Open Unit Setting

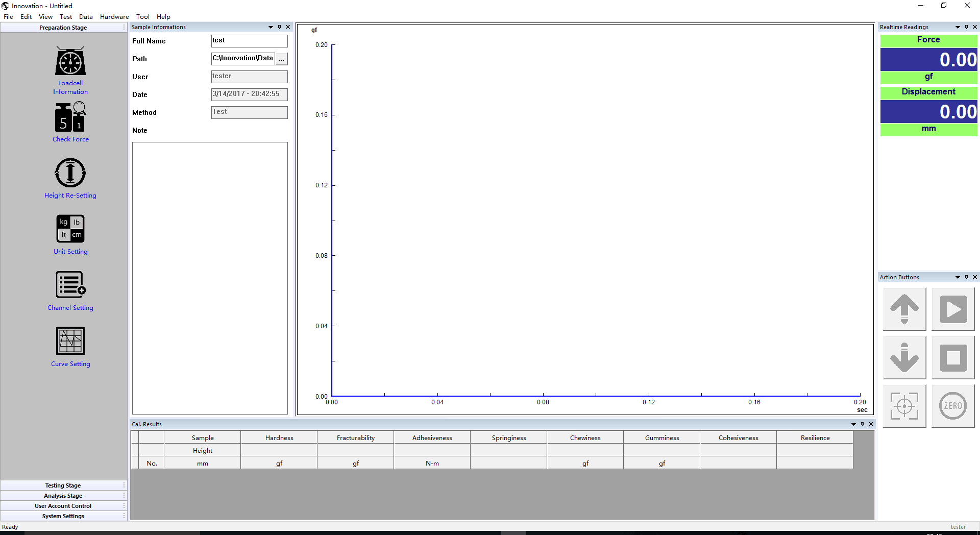70,229
